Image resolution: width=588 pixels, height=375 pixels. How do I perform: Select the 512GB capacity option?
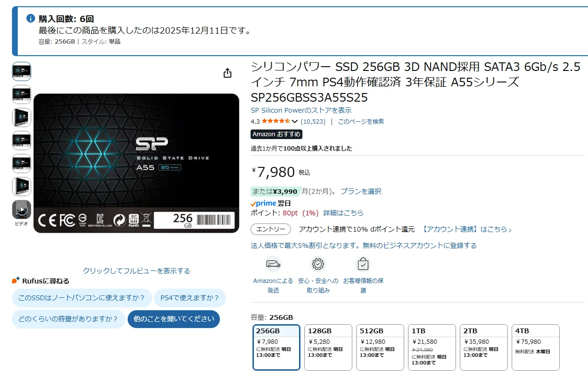[x=382, y=348]
